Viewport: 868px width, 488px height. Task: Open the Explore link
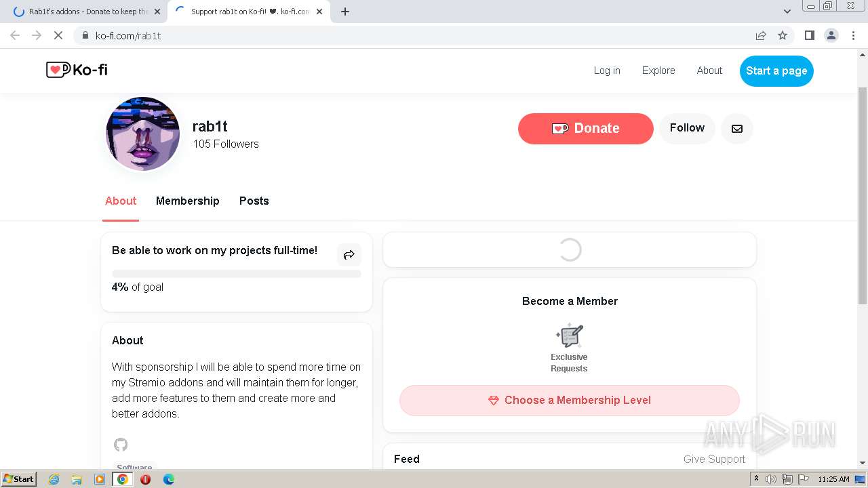tap(658, 70)
